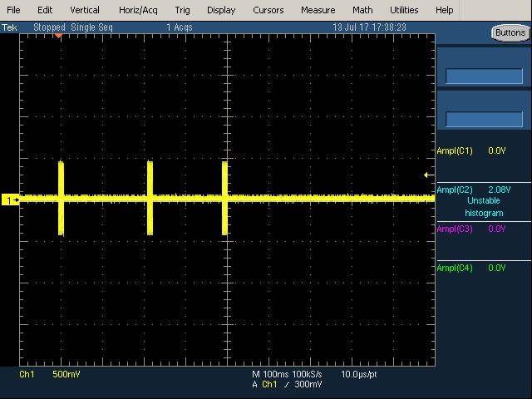Open the Help menu
532x399 pixels.
[x=444, y=10]
